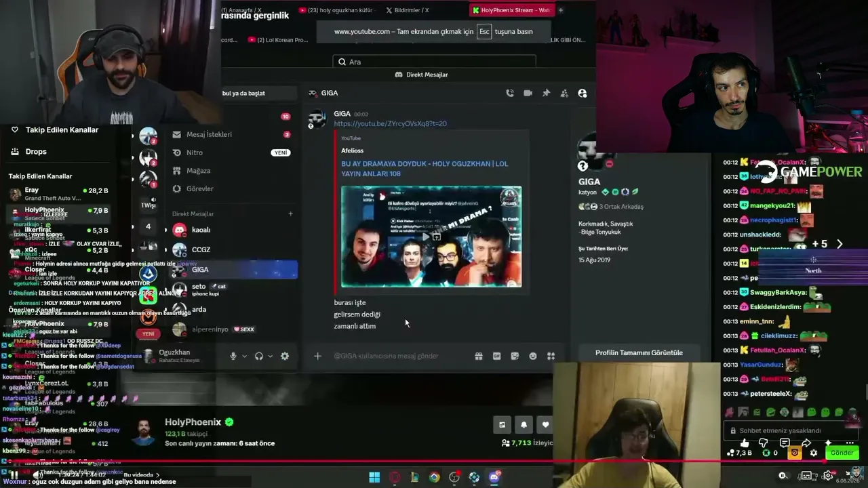Toggle follow heart on HolyPhoenix channel

tap(546, 425)
